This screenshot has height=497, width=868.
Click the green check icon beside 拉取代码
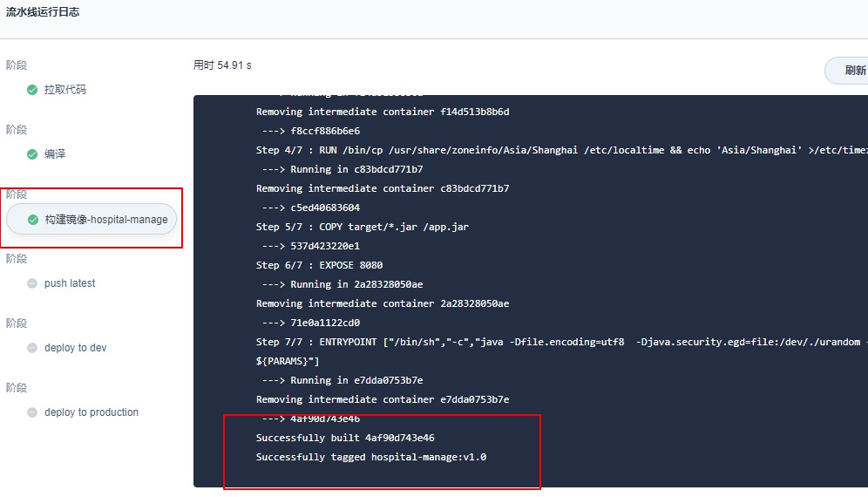32,90
